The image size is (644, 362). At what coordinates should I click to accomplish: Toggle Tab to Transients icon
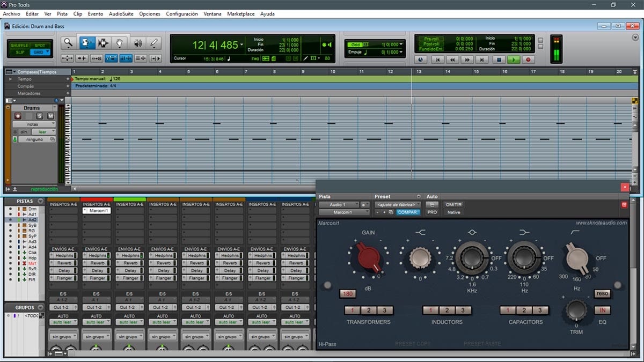point(82,58)
